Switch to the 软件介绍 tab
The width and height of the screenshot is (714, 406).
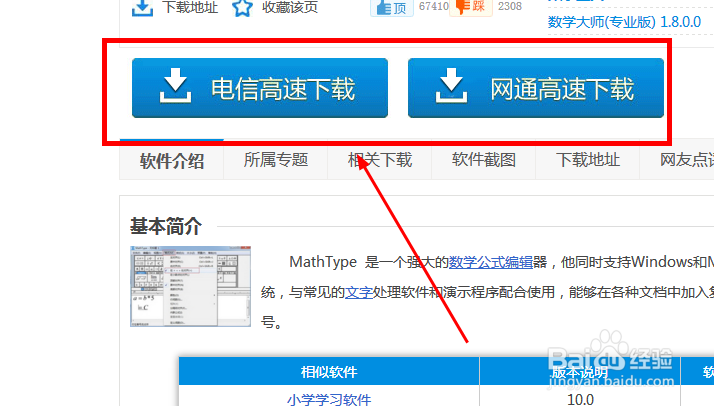(x=172, y=160)
